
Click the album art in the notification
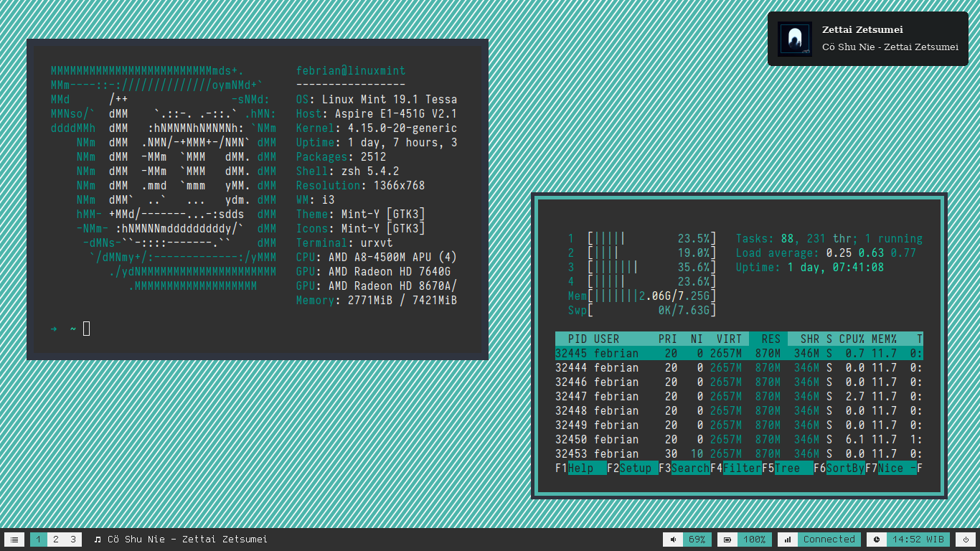coord(795,39)
